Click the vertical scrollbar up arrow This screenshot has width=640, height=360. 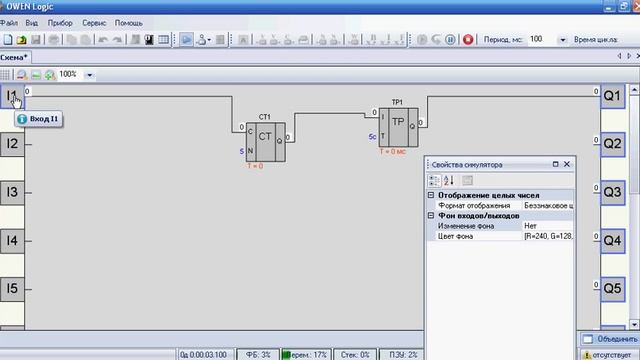click(x=634, y=89)
